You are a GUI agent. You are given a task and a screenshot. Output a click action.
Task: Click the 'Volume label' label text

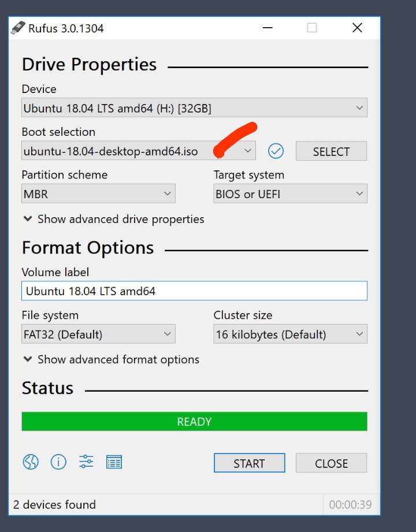[x=55, y=272]
